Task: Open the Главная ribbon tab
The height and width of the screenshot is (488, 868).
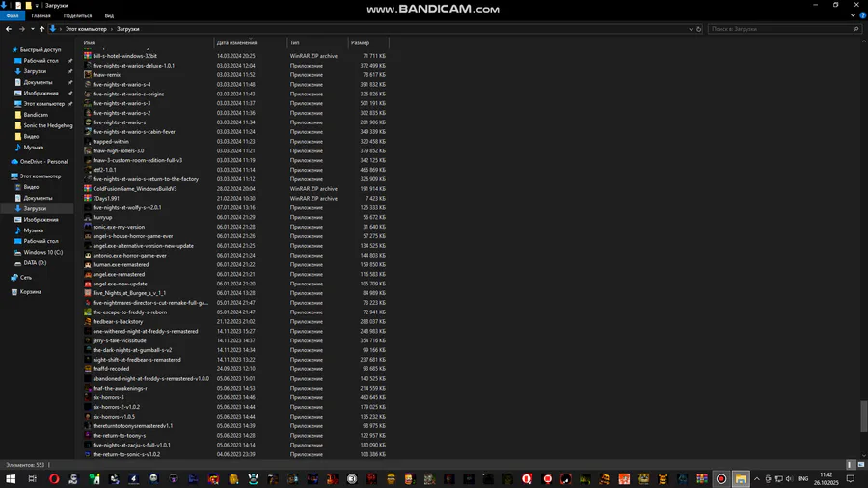Action: [41, 15]
